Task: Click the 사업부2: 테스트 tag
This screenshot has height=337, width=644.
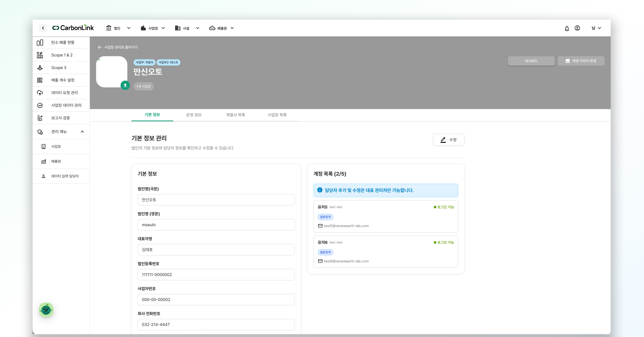Action: [168, 63]
